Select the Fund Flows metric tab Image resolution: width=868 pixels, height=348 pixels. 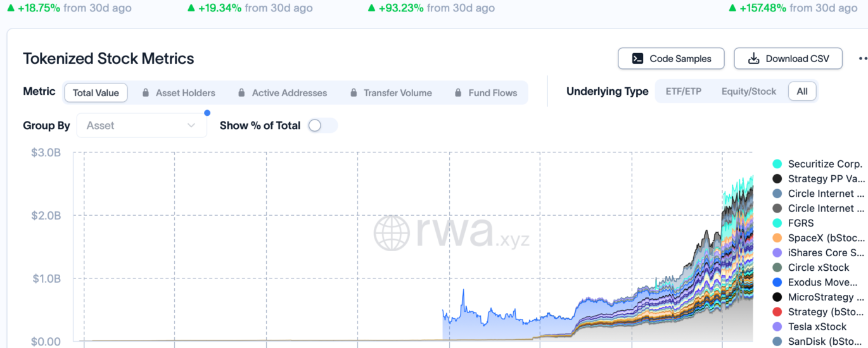click(486, 93)
